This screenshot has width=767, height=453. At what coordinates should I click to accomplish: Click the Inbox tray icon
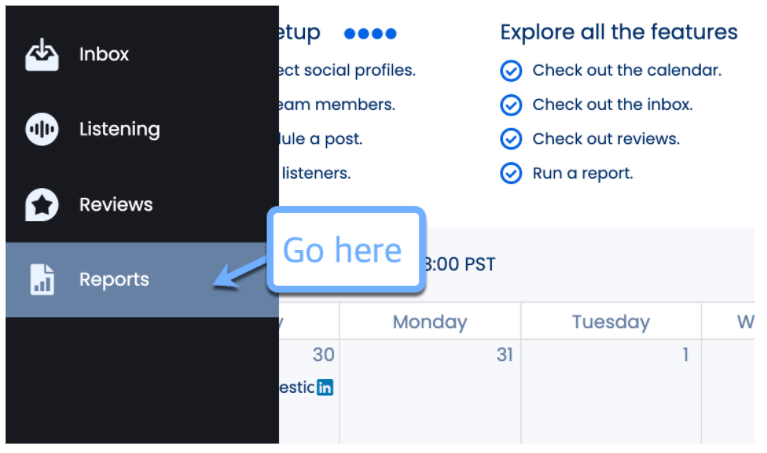(x=42, y=54)
